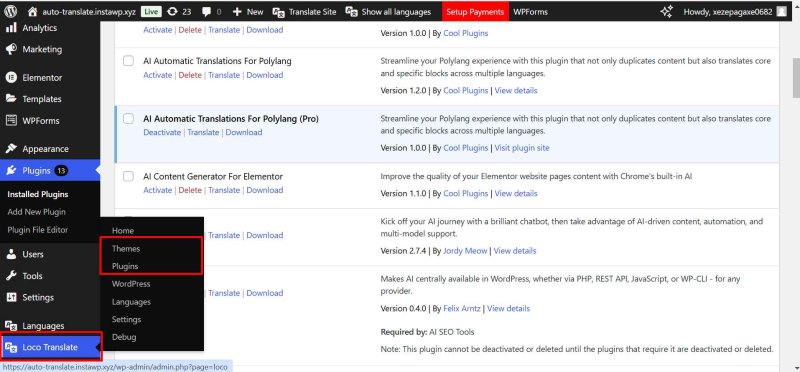Viewport: 800px width, 372px height.
Task: Open the updates icon showing 23
Action: click(172, 11)
